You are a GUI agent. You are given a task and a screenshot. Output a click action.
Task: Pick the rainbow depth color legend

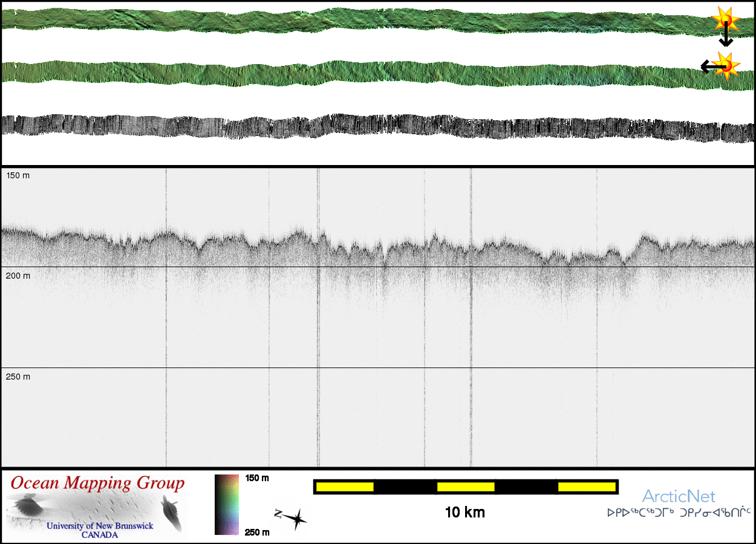[227, 505]
